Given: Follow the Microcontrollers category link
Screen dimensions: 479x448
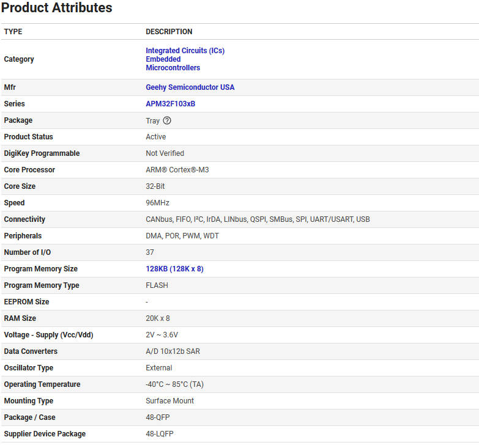Looking at the screenshot, I should (x=173, y=68).
